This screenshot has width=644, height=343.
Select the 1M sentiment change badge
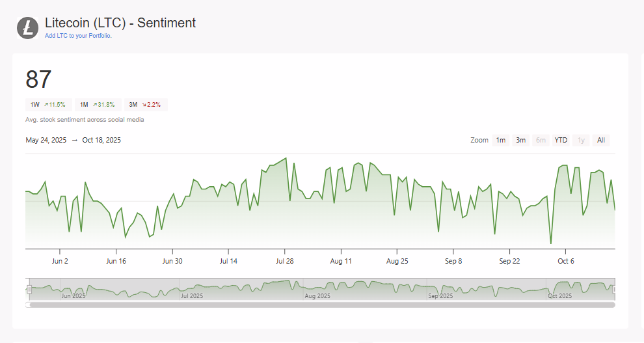[98, 105]
